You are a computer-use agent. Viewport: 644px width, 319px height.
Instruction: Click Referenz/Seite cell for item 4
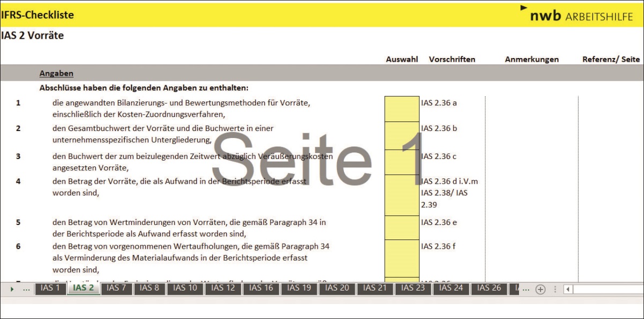[611, 194]
